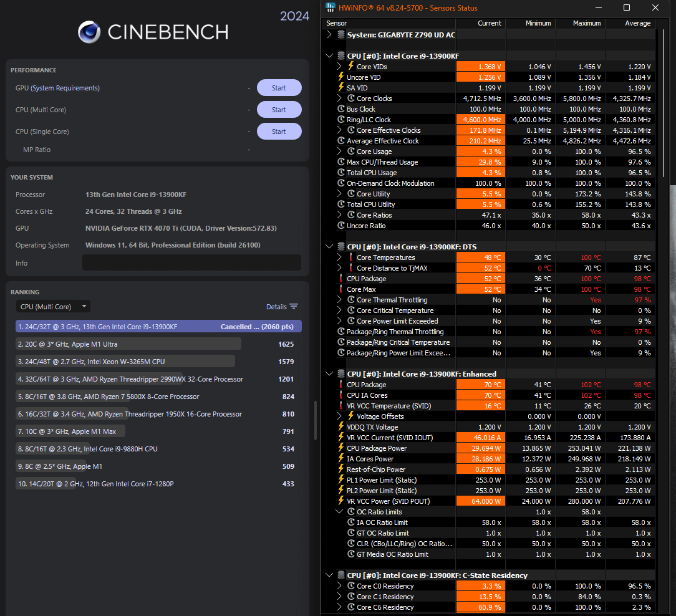Click the lightning icon beside Uncore VID

pos(341,77)
